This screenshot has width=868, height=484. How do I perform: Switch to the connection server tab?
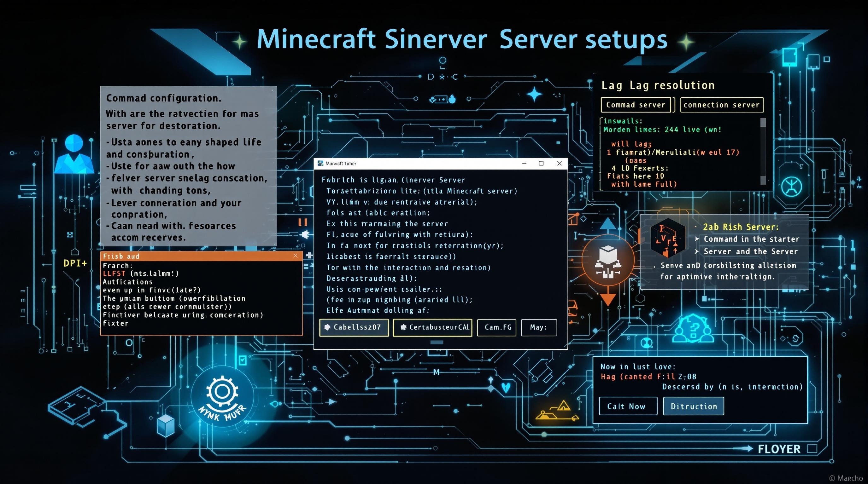point(722,105)
